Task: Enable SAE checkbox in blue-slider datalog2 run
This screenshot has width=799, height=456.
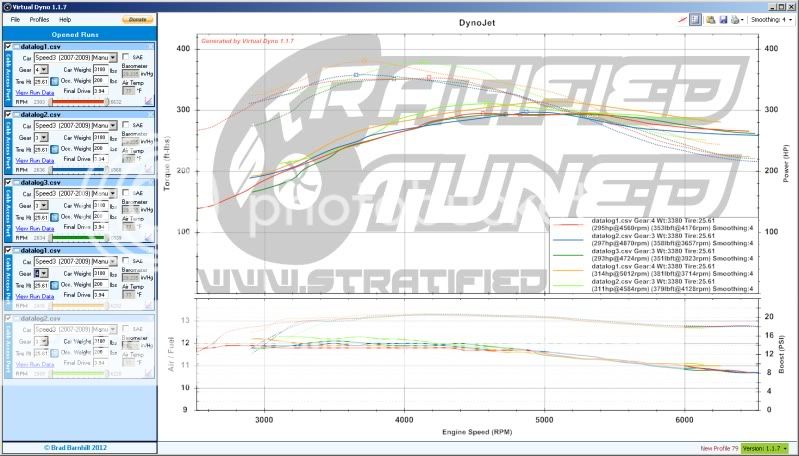Action: click(x=125, y=125)
